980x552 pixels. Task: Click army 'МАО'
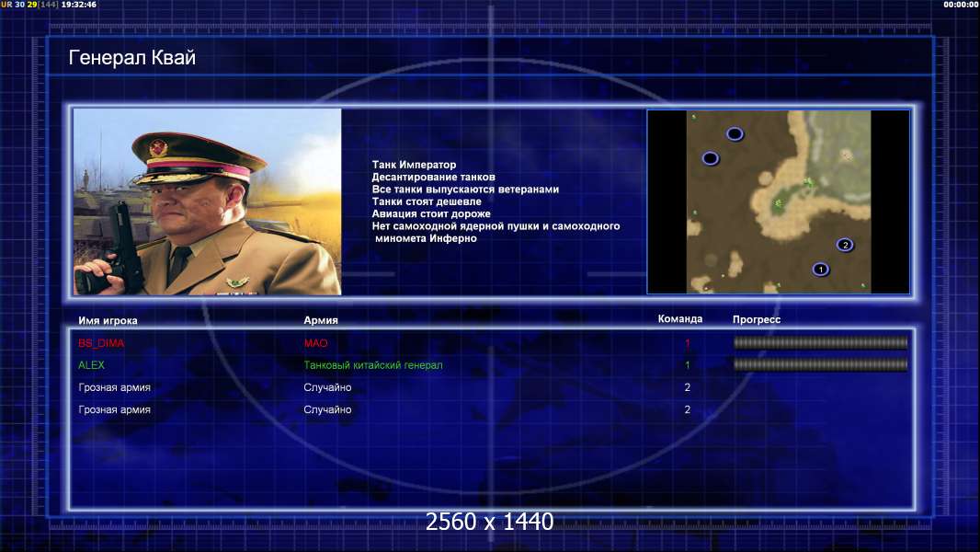pyautogui.click(x=315, y=343)
